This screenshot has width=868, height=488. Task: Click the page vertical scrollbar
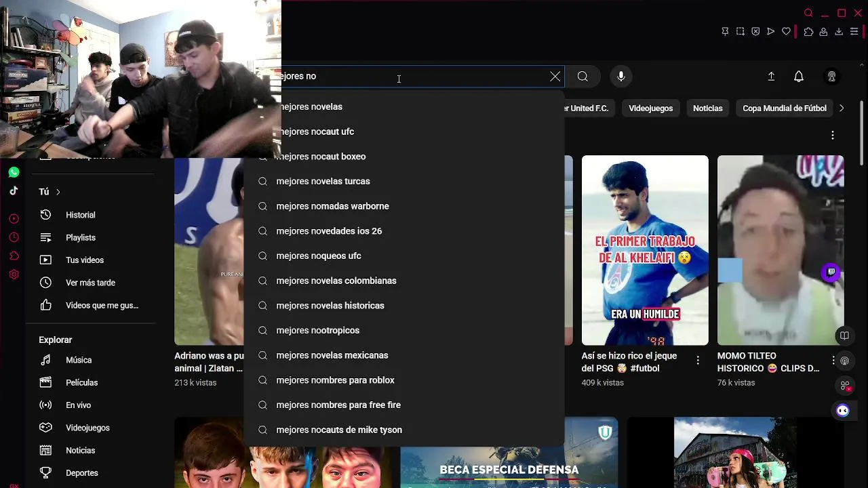(862, 133)
